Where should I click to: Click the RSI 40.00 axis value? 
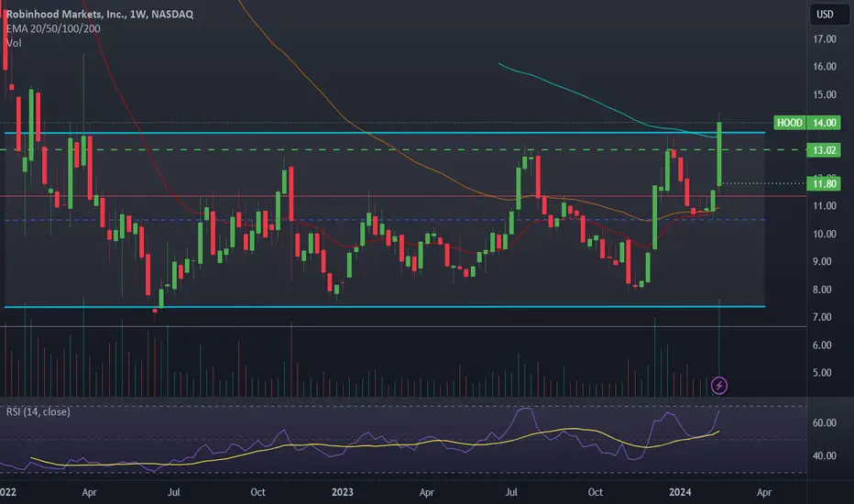pyautogui.click(x=825, y=455)
